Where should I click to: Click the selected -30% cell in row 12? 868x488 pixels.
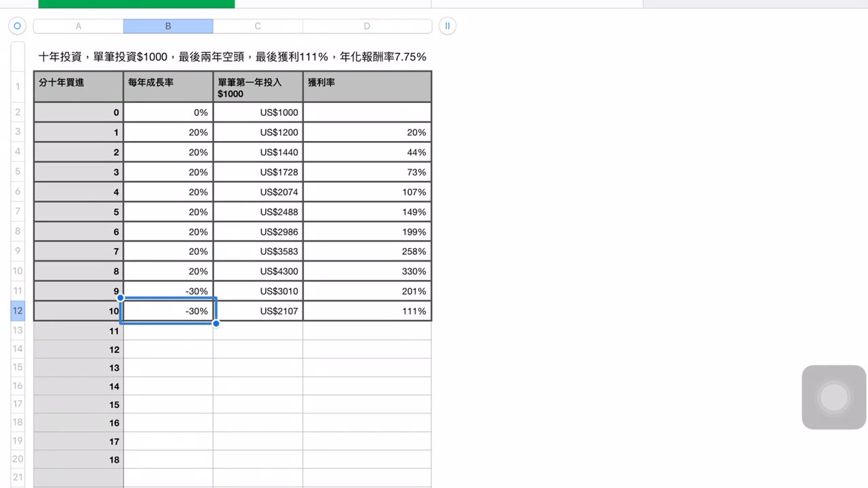coord(168,311)
